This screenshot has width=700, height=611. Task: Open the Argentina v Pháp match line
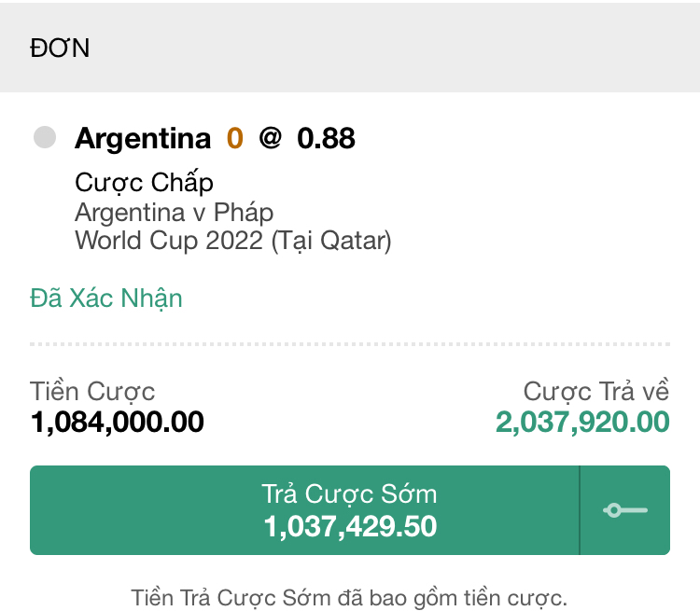(175, 213)
